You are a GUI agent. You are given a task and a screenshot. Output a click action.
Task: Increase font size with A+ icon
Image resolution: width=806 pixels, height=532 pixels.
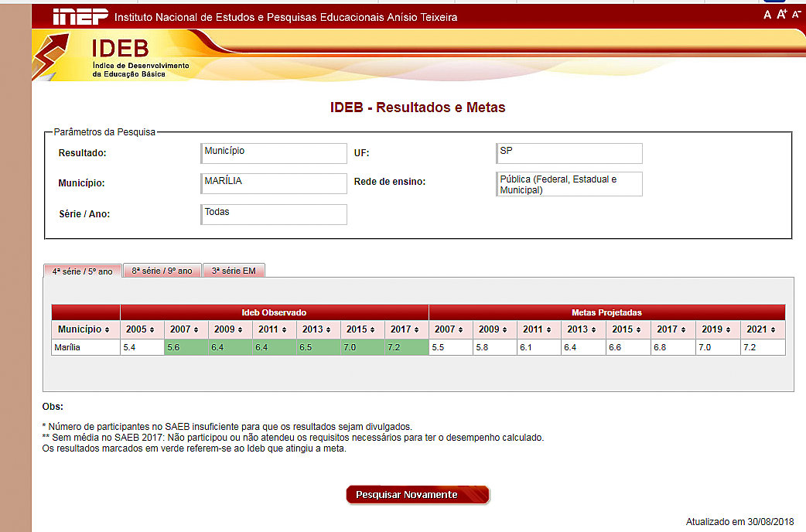coord(782,15)
